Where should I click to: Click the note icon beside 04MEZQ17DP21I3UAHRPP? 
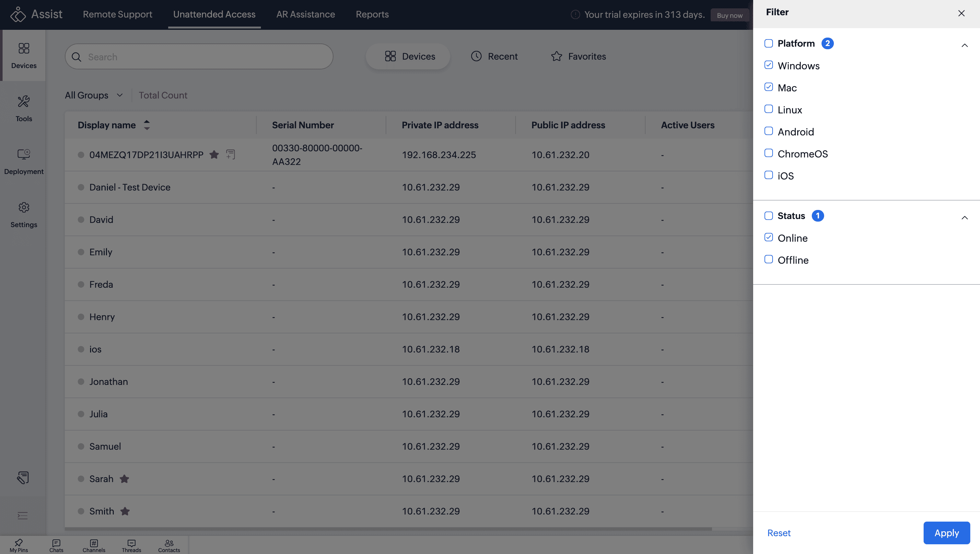(231, 155)
